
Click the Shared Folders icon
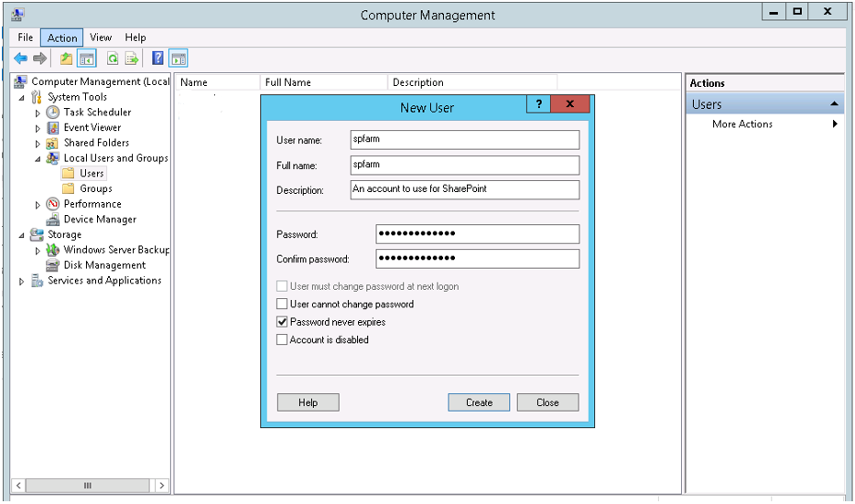pyautogui.click(x=52, y=143)
